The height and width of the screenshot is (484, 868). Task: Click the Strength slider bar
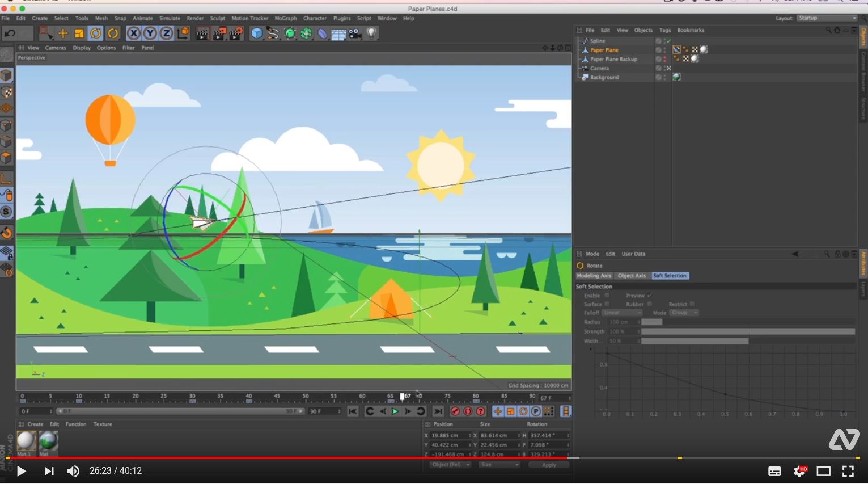pos(747,331)
